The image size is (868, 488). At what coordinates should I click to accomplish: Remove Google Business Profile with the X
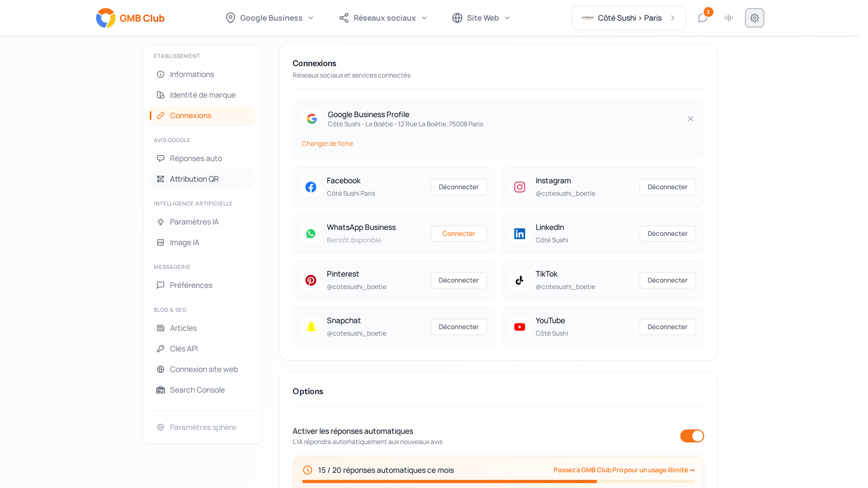[691, 119]
